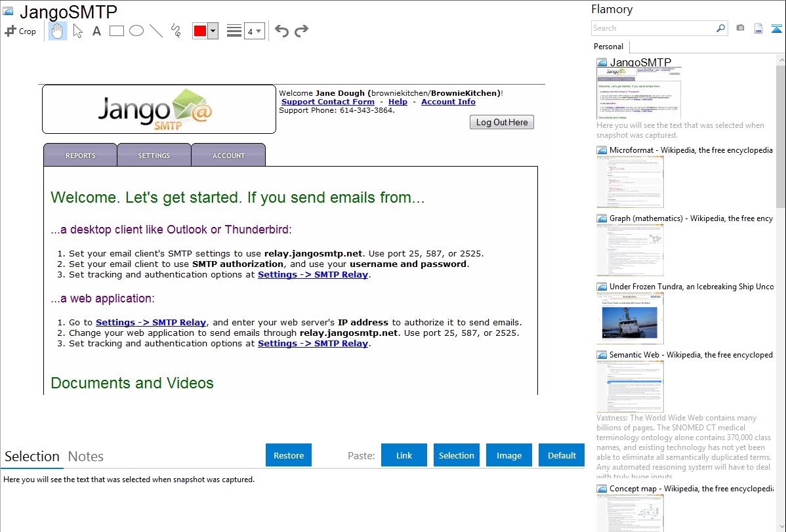The width and height of the screenshot is (786, 532).
Task: Open the line width dropdown showing 4
Action: 254,31
